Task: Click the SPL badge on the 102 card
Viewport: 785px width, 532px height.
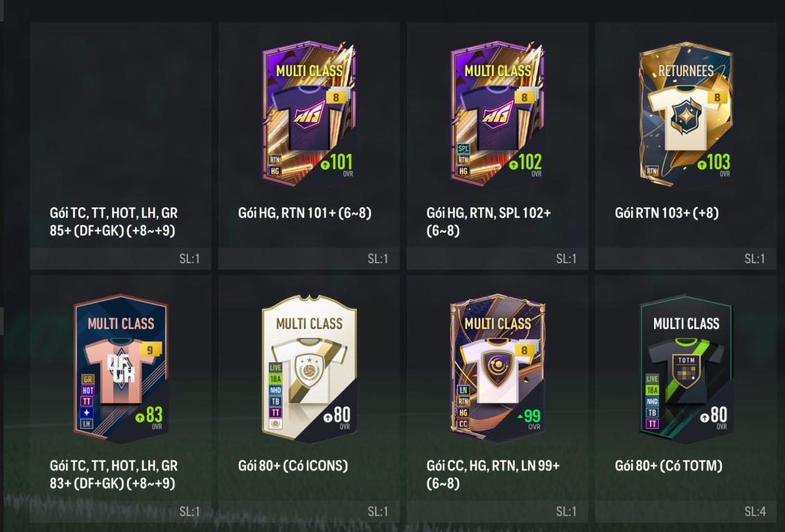Action: coord(464,149)
